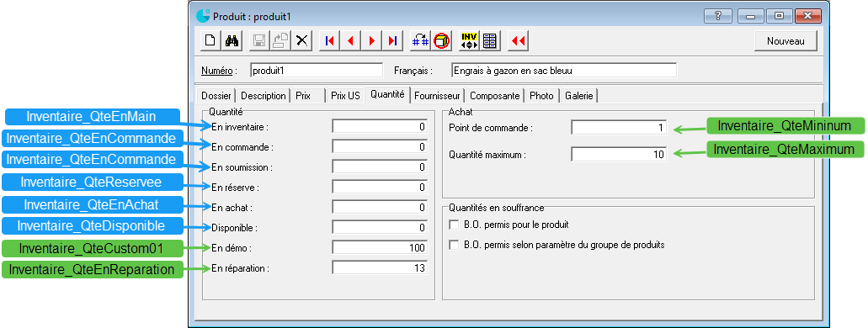Click the Produit window app icon
The width and height of the screenshot is (868, 328).
point(203,15)
